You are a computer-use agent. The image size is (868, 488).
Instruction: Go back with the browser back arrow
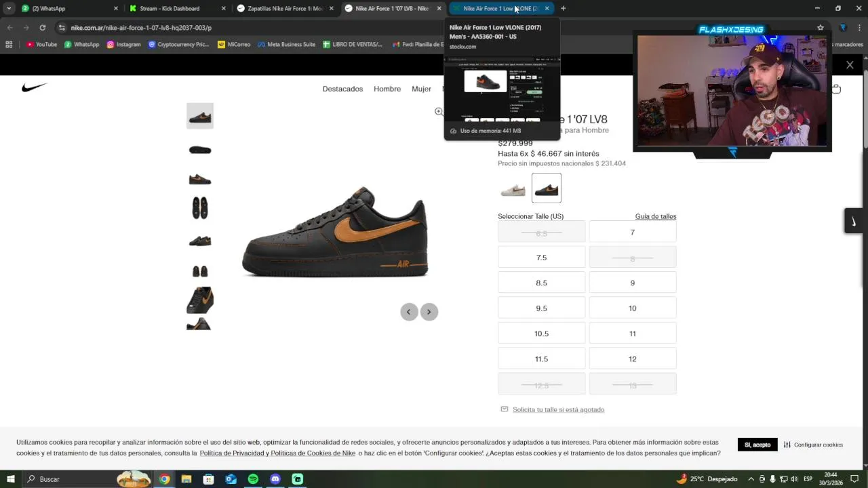click(9, 28)
